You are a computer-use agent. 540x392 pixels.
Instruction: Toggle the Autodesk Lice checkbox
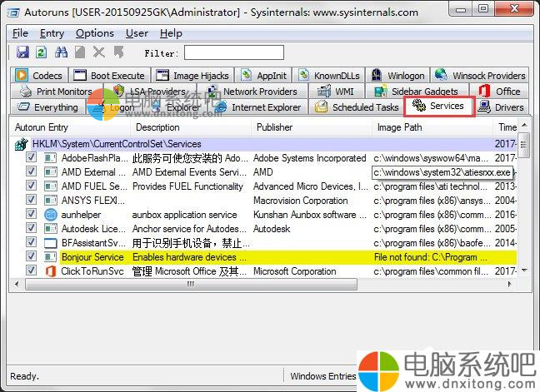coord(31,228)
